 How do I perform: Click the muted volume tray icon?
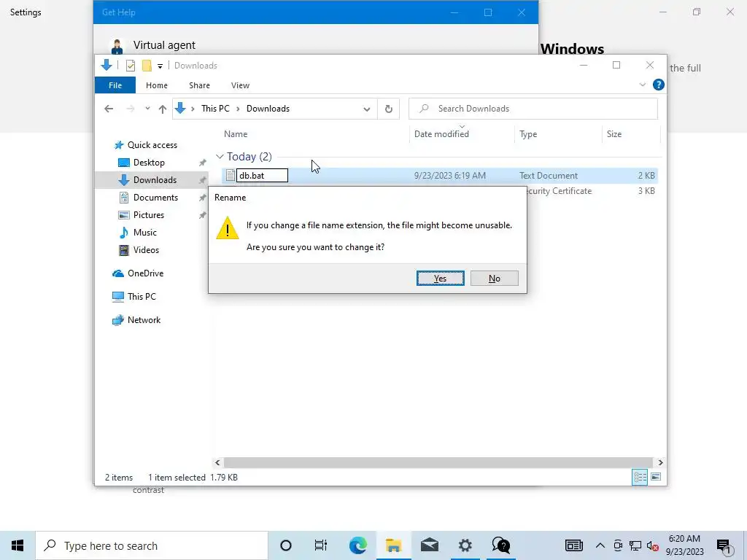(x=653, y=545)
